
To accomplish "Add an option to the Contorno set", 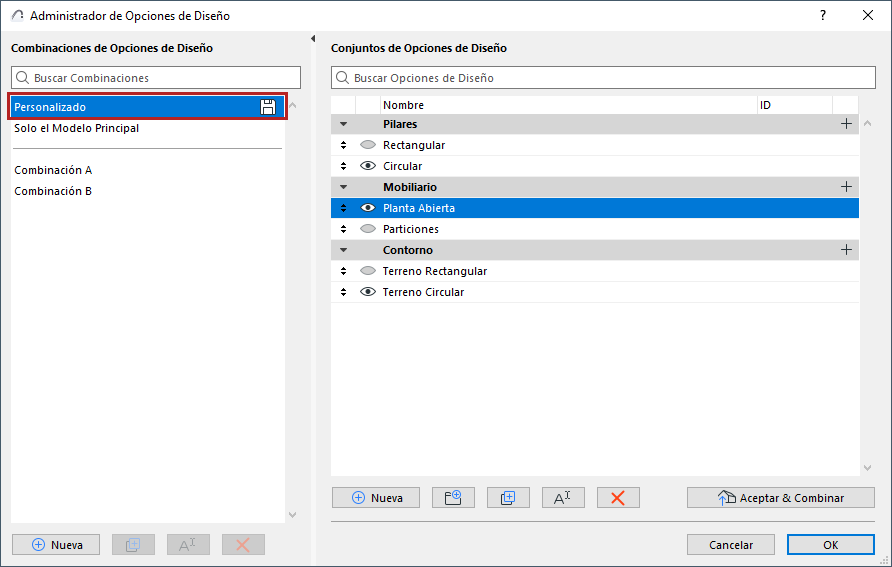I will (x=846, y=250).
